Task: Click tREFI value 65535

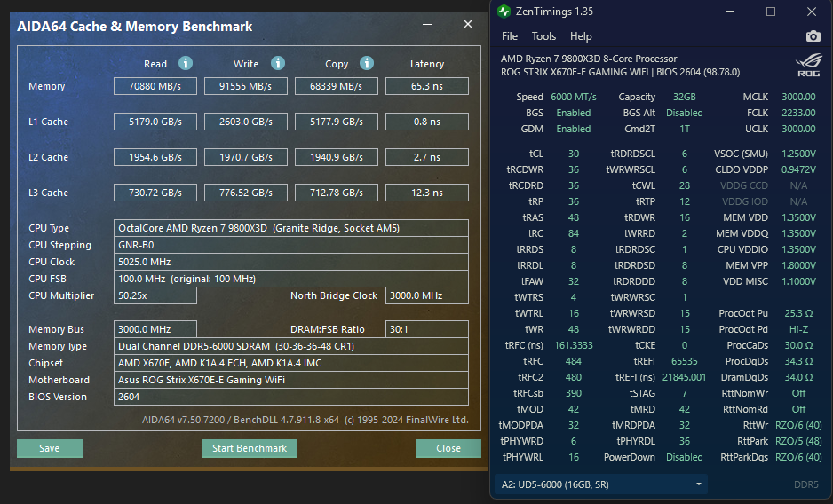Action: click(x=684, y=361)
